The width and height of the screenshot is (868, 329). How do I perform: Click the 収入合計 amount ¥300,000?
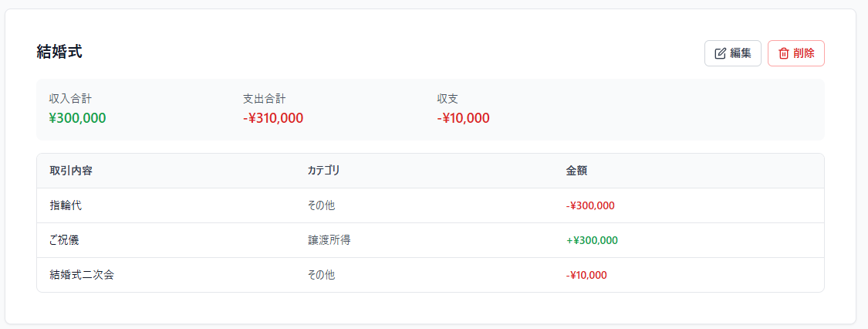[x=77, y=118]
